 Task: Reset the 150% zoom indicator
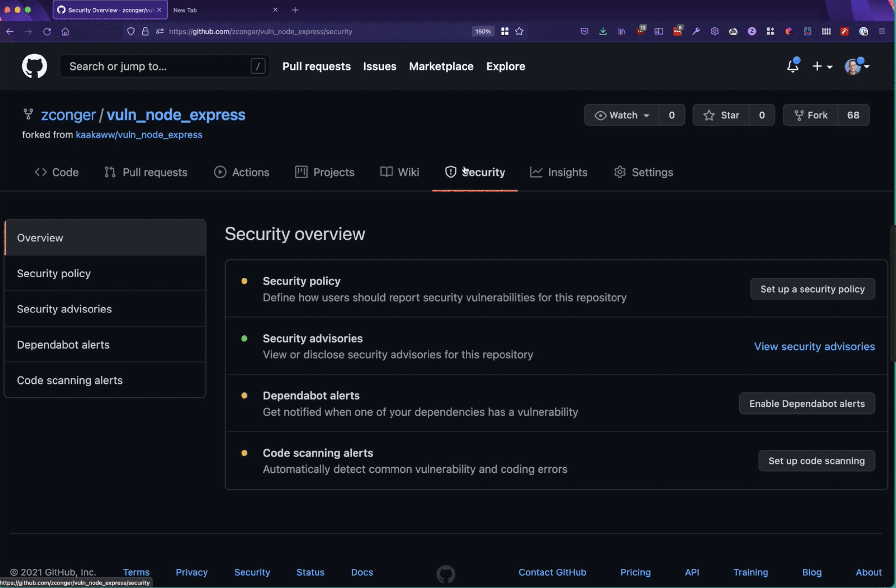(483, 32)
